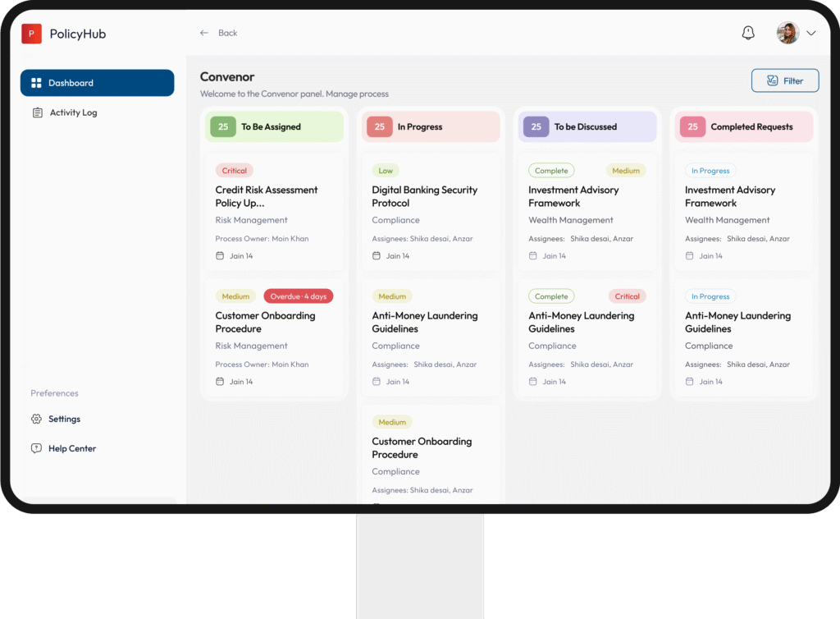Open Investment Advisory Framework card in To be Discussed
This screenshot has width=840, height=619.
[573, 196]
